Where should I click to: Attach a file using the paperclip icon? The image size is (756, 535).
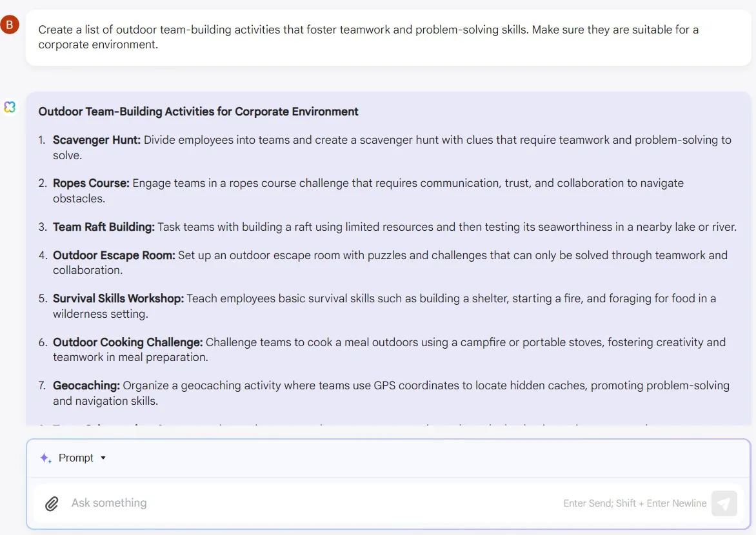tap(52, 503)
